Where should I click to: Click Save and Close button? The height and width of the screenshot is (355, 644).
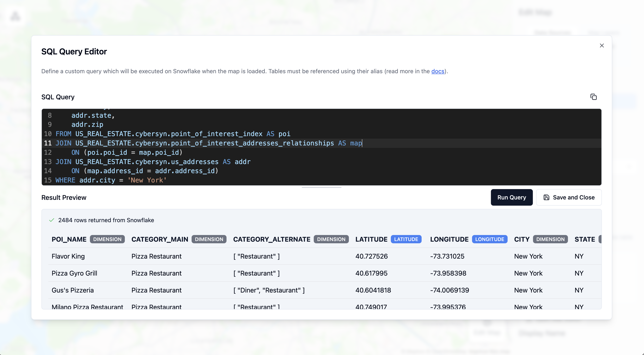click(569, 197)
